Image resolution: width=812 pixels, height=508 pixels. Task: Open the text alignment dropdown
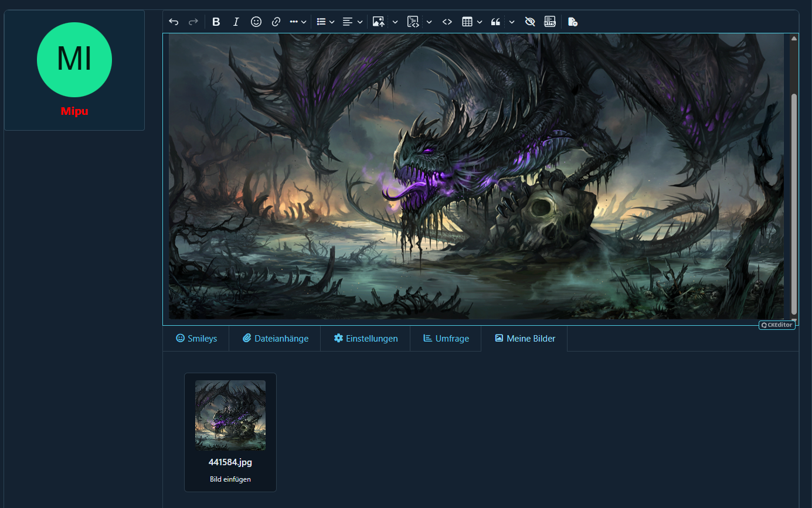tap(352, 22)
